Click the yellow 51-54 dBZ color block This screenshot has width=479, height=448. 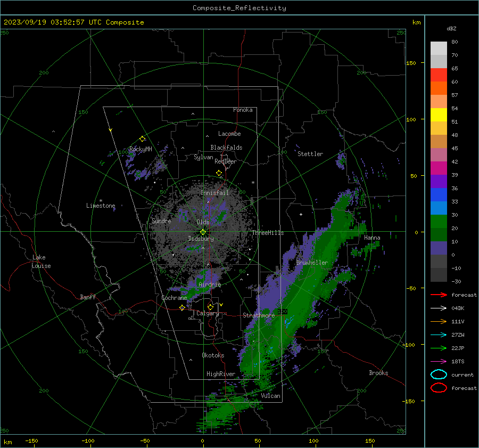pos(439,115)
